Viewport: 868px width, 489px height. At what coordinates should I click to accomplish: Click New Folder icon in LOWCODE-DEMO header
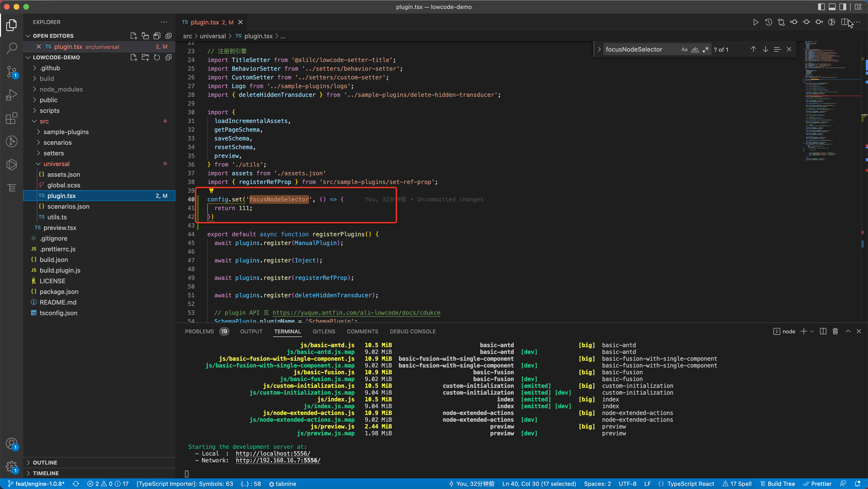(x=145, y=58)
